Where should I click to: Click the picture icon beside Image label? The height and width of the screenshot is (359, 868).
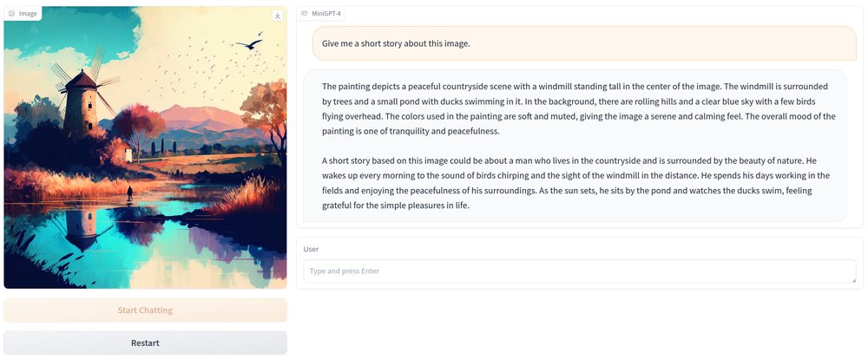click(x=11, y=14)
